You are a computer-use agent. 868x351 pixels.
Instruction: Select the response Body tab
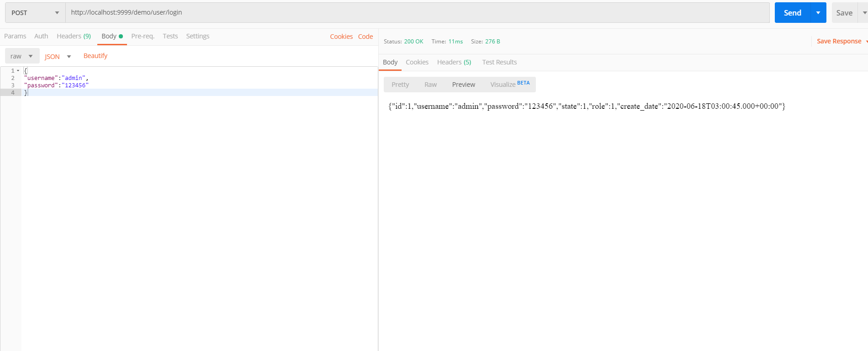[390, 62]
